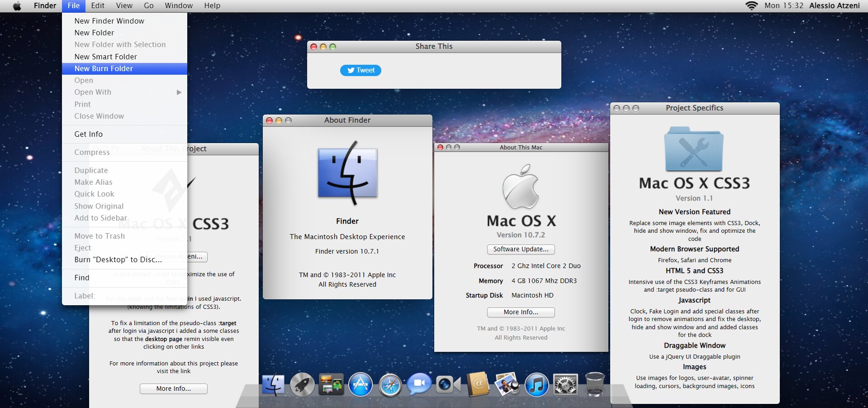Viewport: 868px width, 408px height.
Task: Click the Project Specifics title bar
Action: click(x=695, y=108)
